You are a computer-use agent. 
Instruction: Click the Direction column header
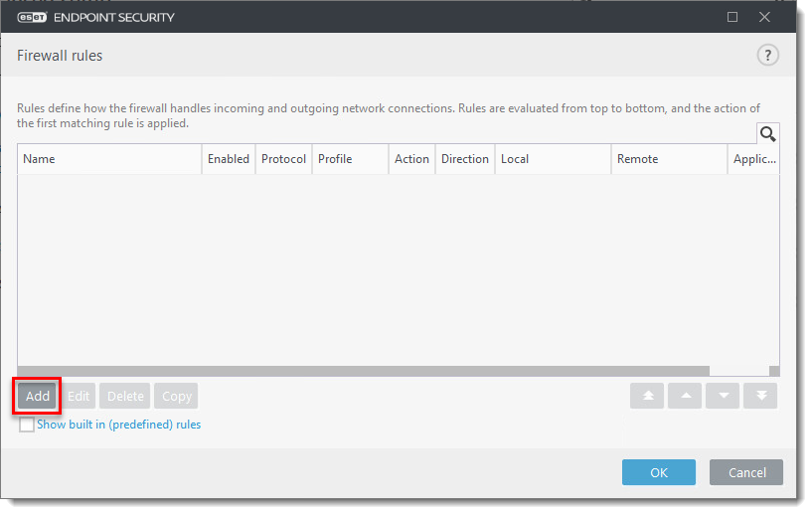click(x=464, y=159)
